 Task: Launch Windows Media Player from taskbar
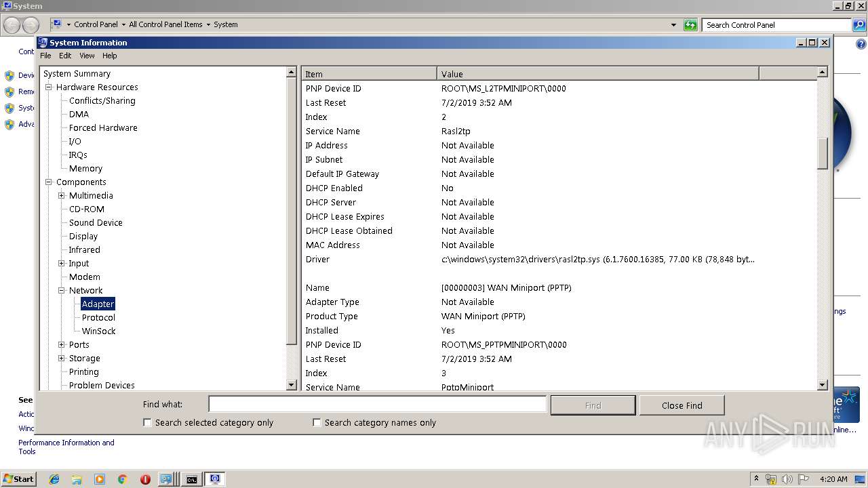pos(100,479)
